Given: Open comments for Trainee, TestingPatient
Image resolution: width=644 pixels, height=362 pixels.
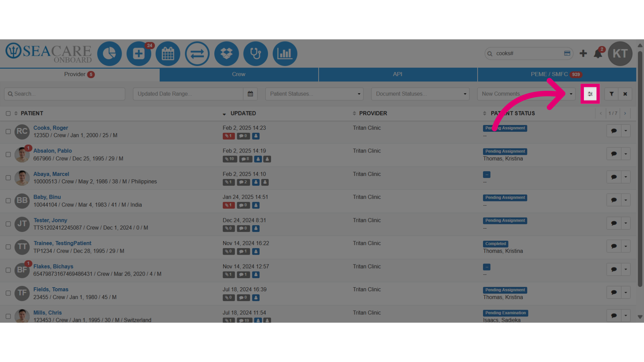Looking at the screenshot, I should click(614, 246).
